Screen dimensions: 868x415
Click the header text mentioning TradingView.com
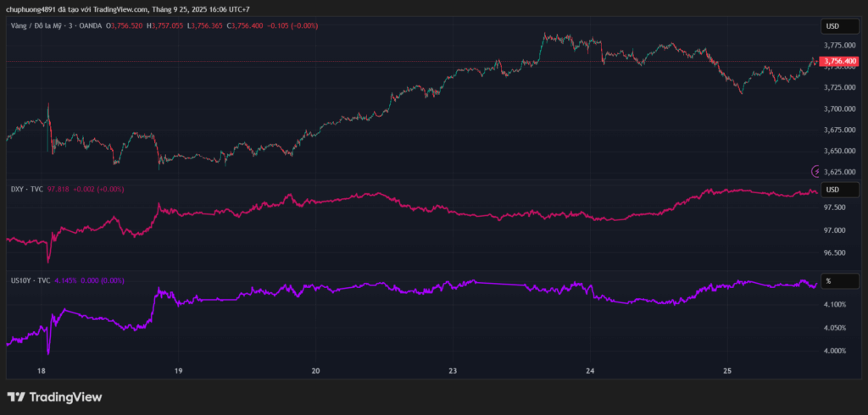(127, 8)
